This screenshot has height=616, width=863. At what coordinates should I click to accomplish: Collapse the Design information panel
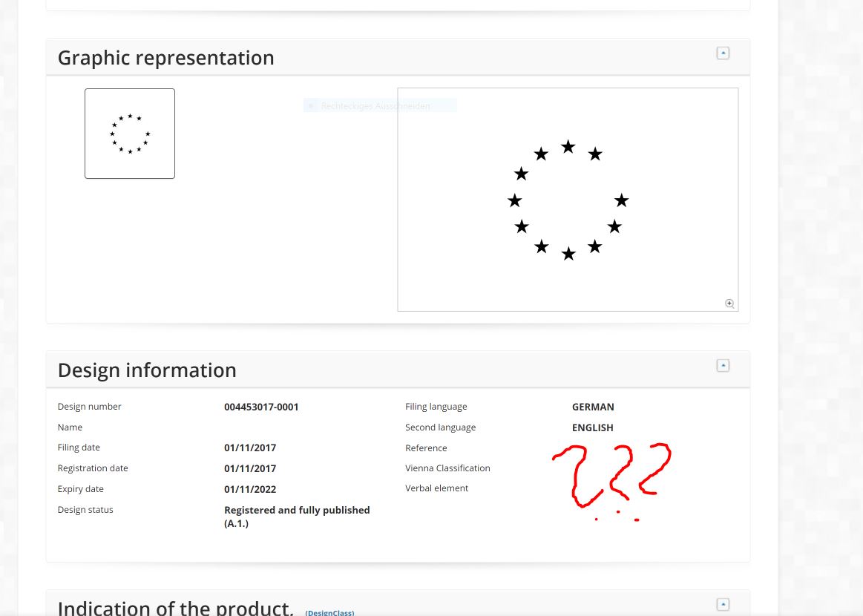pyautogui.click(x=723, y=366)
